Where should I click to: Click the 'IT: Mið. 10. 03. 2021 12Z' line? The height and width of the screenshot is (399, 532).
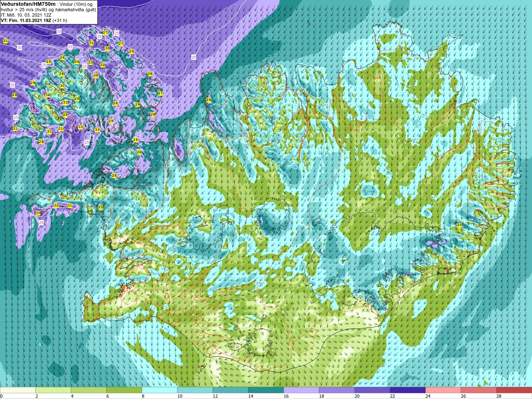tap(26, 15)
